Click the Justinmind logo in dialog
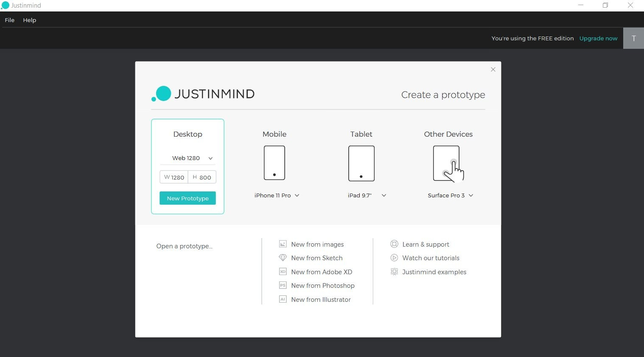Screen dimensions: 644x357 pos(203,94)
